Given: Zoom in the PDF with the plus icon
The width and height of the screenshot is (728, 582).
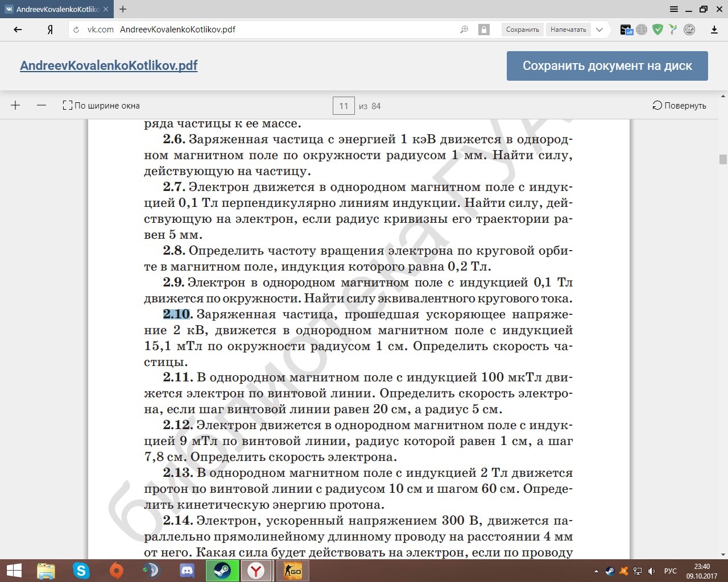Looking at the screenshot, I should click(15, 105).
